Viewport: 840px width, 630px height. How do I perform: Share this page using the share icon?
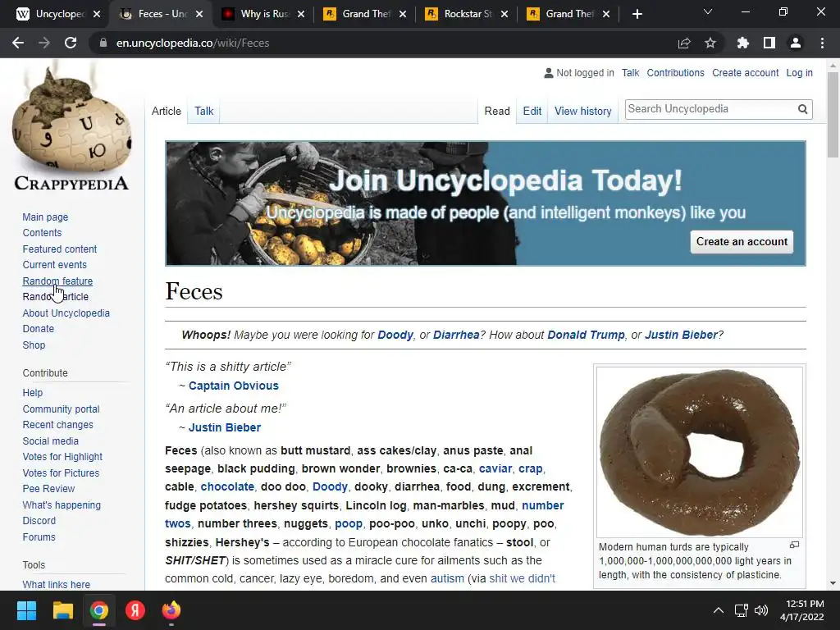pyautogui.click(x=684, y=43)
